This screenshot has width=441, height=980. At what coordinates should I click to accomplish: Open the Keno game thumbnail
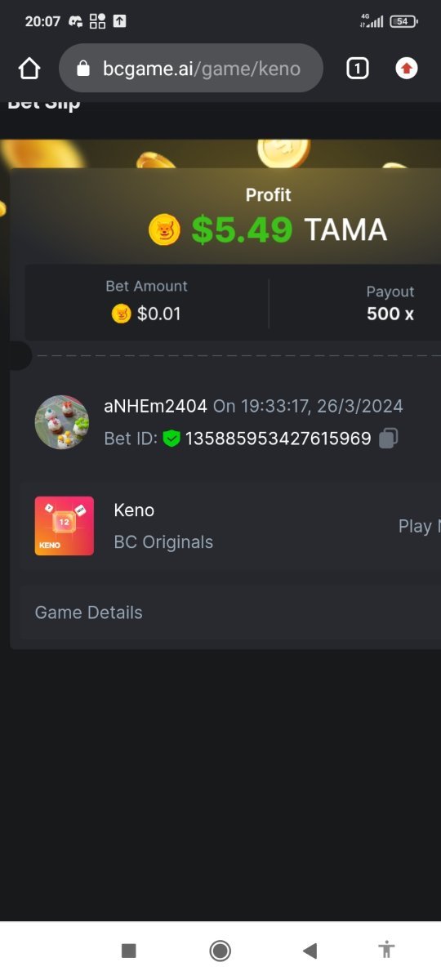65,526
